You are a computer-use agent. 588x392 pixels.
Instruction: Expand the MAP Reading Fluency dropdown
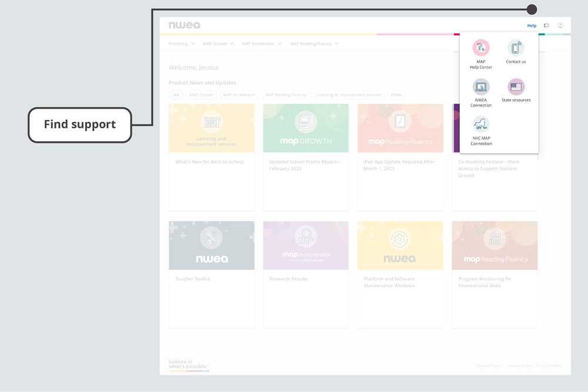tap(312, 44)
